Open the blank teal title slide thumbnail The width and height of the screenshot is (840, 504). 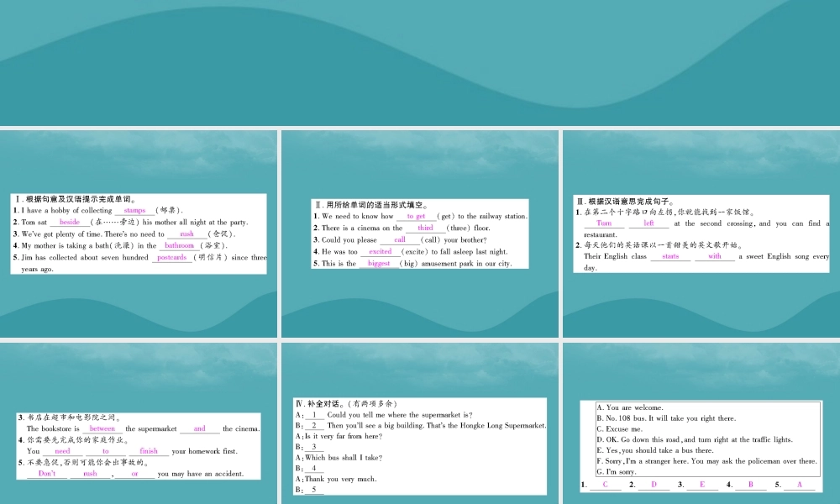click(x=420, y=63)
